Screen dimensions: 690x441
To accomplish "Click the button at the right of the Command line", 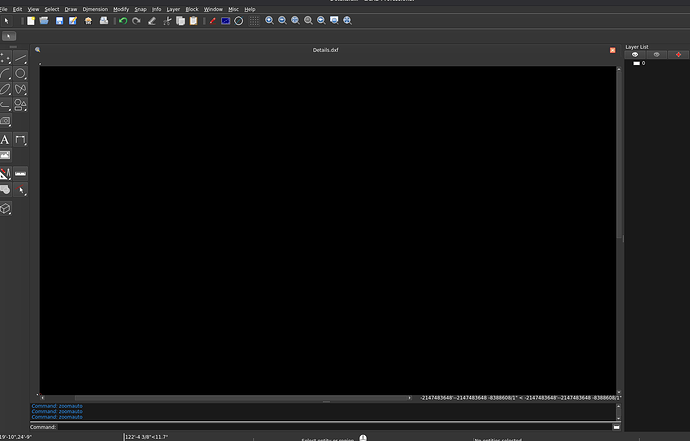I will (617, 427).
